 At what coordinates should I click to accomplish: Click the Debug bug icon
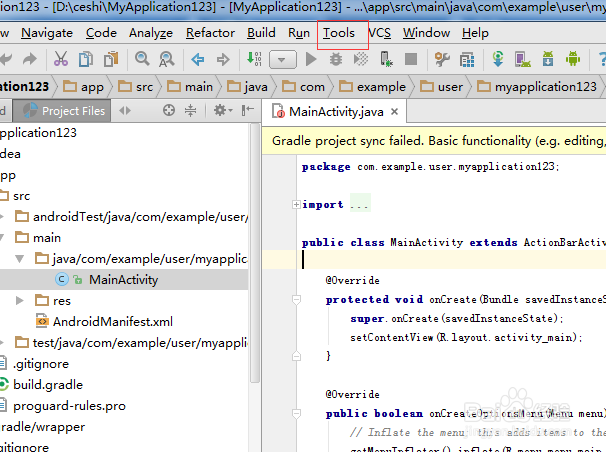(335, 59)
